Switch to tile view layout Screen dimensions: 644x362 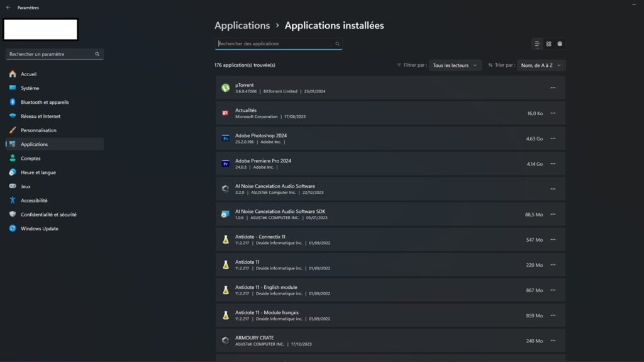560,43
